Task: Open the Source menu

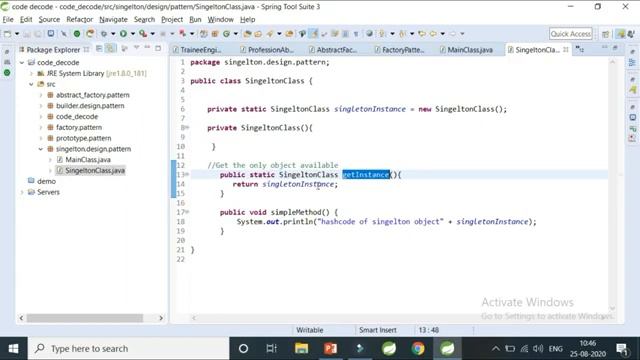Action: click(49, 19)
